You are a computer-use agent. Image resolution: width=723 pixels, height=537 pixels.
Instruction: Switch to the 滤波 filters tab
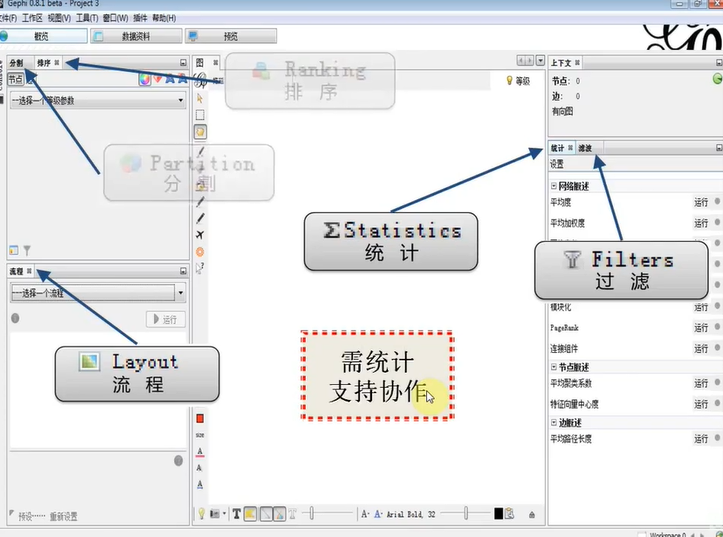point(585,148)
